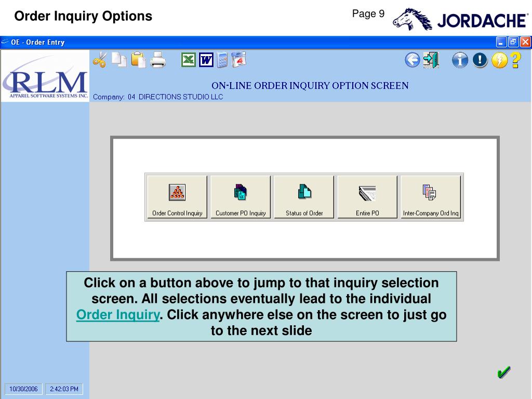This screenshot has width=532, height=399.
Task: Click the blue info icon
Action: [460, 60]
